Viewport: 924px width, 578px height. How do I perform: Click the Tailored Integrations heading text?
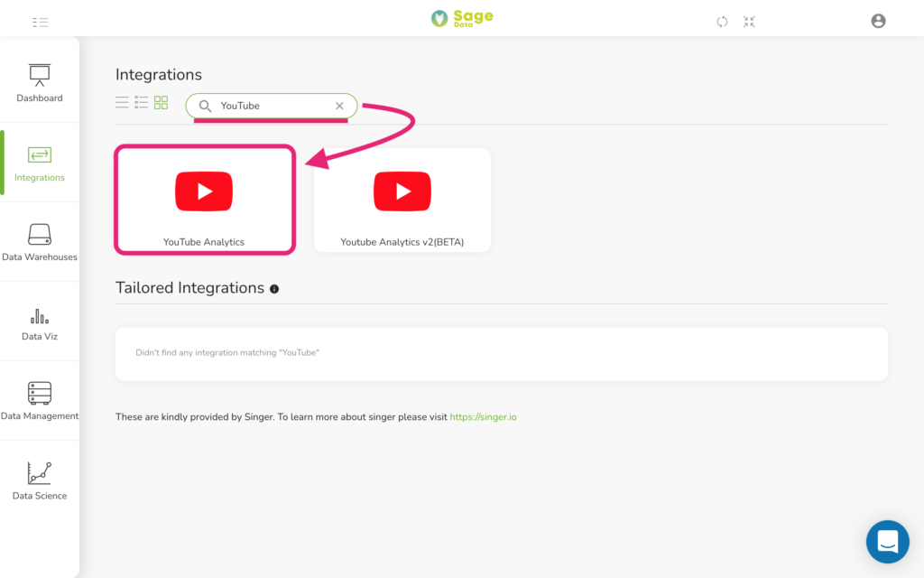[x=189, y=288]
